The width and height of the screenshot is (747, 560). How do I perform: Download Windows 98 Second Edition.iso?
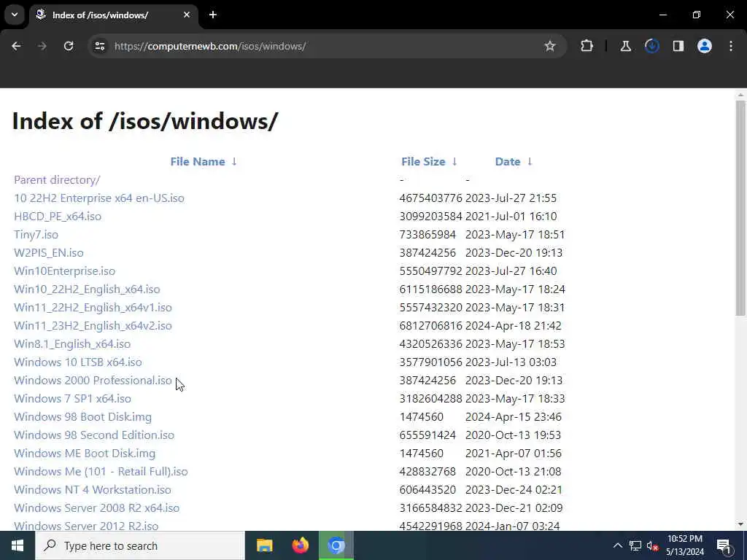[x=94, y=435]
